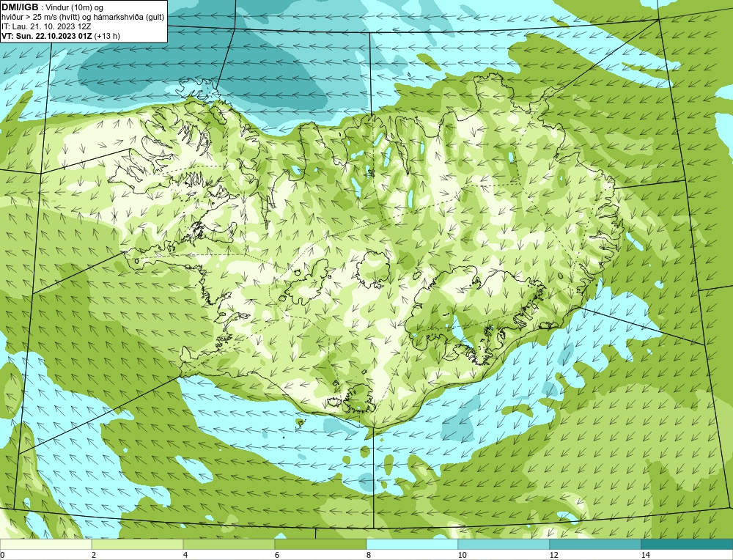Click the legend label '8'
The image size is (733, 560).
click(x=369, y=555)
